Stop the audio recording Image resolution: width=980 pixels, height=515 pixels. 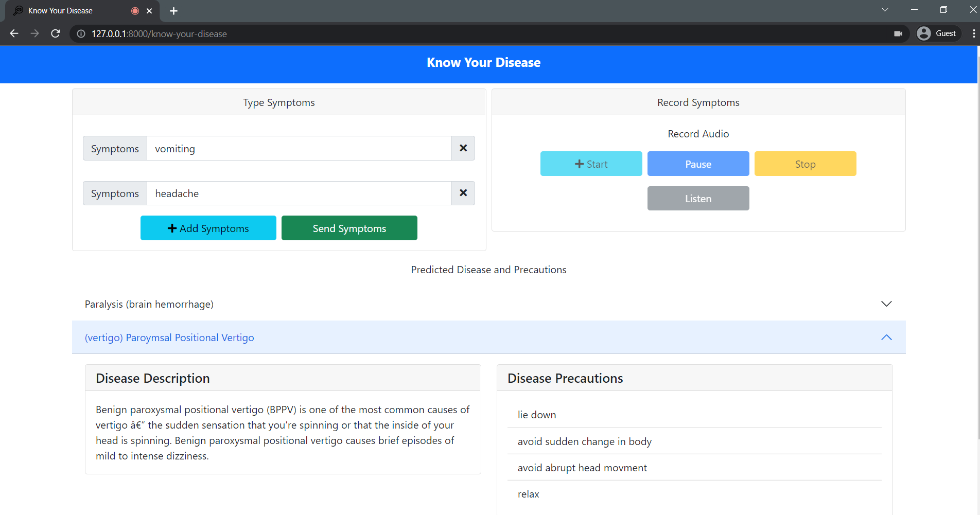pos(806,164)
